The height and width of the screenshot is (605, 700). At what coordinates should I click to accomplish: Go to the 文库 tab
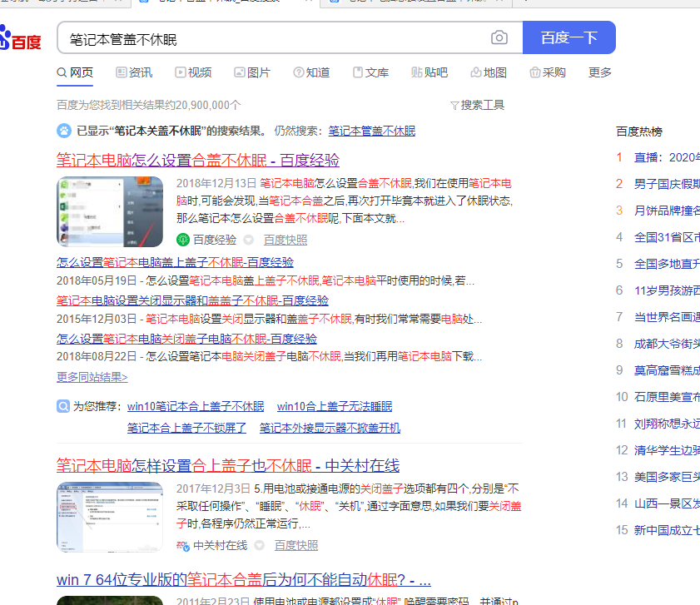[x=370, y=72]
